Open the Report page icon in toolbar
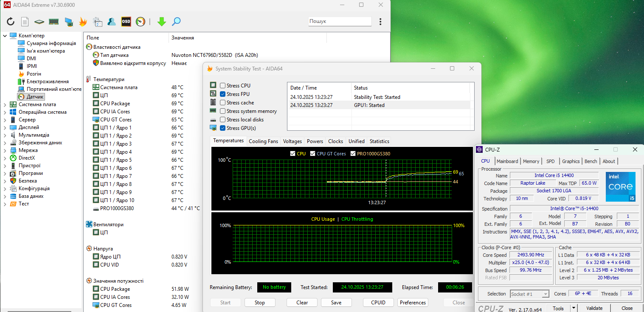The width and height of the screenshot is (644, 312). [x=25, y=22]
